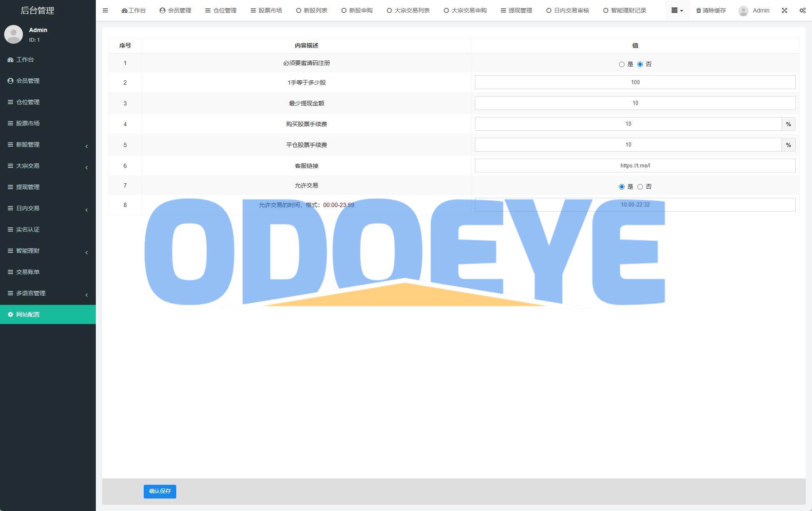Click circle icon on 智能理财记录 tab
The height and width of the screenshot is (511, 812).
[x=606, y=10]
